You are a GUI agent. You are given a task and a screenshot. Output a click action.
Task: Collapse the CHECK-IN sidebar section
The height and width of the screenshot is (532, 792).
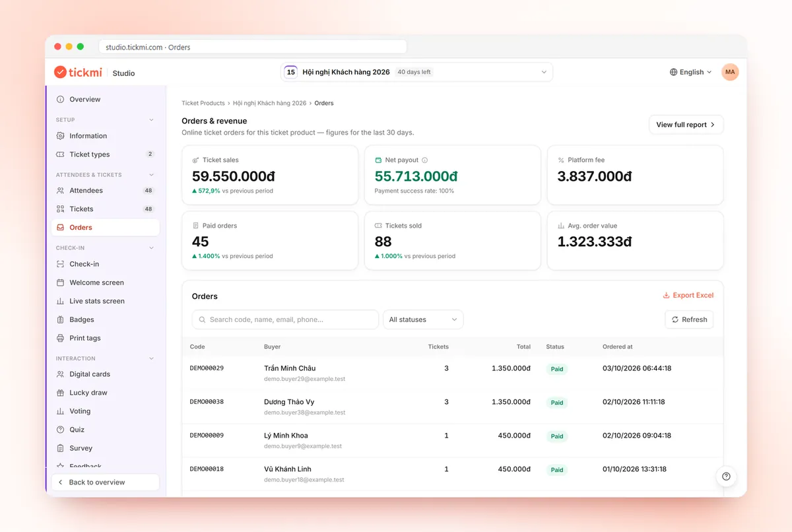point(151,248)
